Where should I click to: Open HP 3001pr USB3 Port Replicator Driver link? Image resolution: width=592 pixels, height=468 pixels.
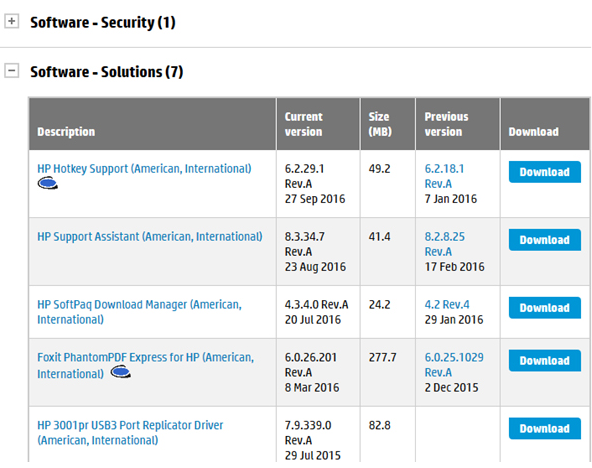130,433
